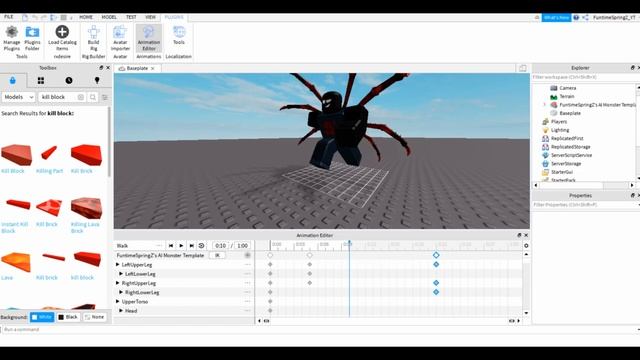This screenshot has height=360, width=640.
Task: Open Manage Plugins
Action: pos(11,38)
